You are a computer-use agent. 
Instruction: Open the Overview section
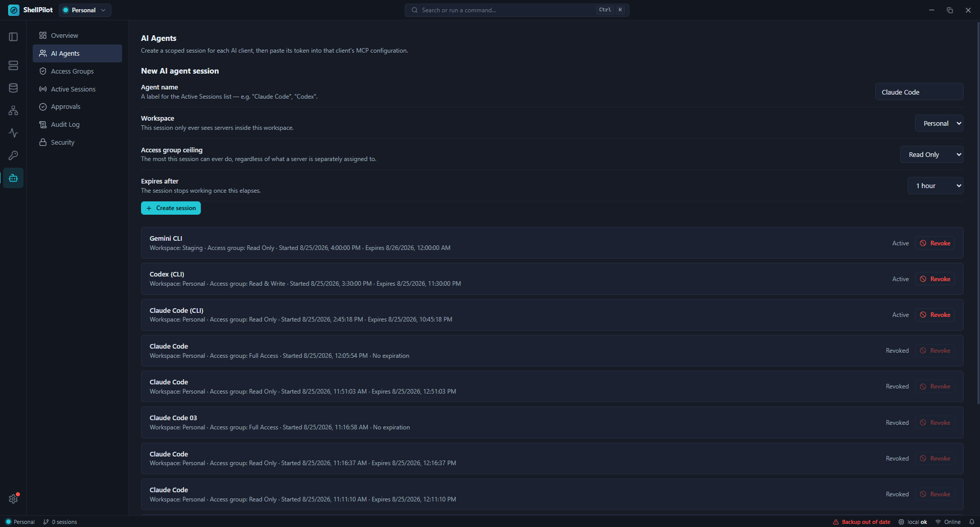coord(77,36)
